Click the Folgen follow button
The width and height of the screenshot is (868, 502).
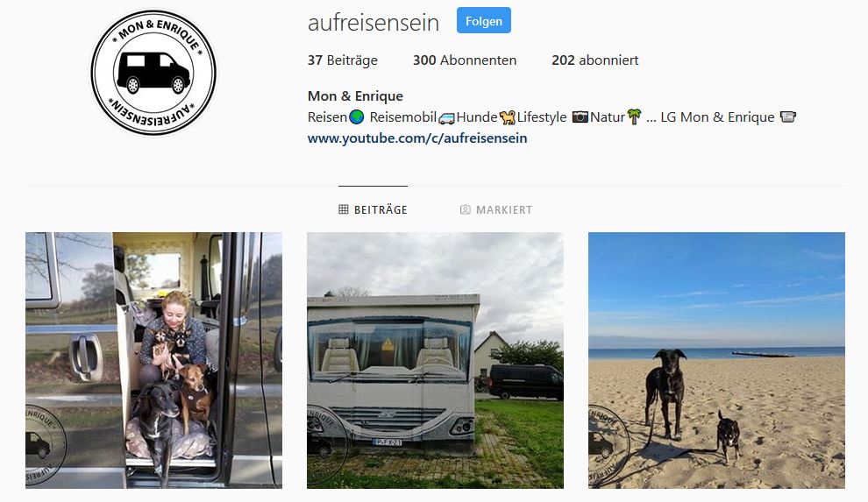[483, 21]
